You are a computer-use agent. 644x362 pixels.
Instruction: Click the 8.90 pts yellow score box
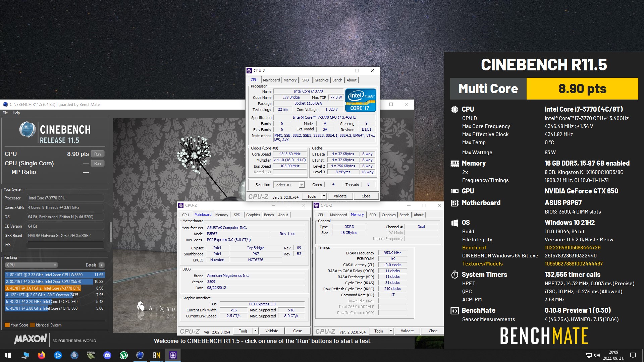click(582, 89)
